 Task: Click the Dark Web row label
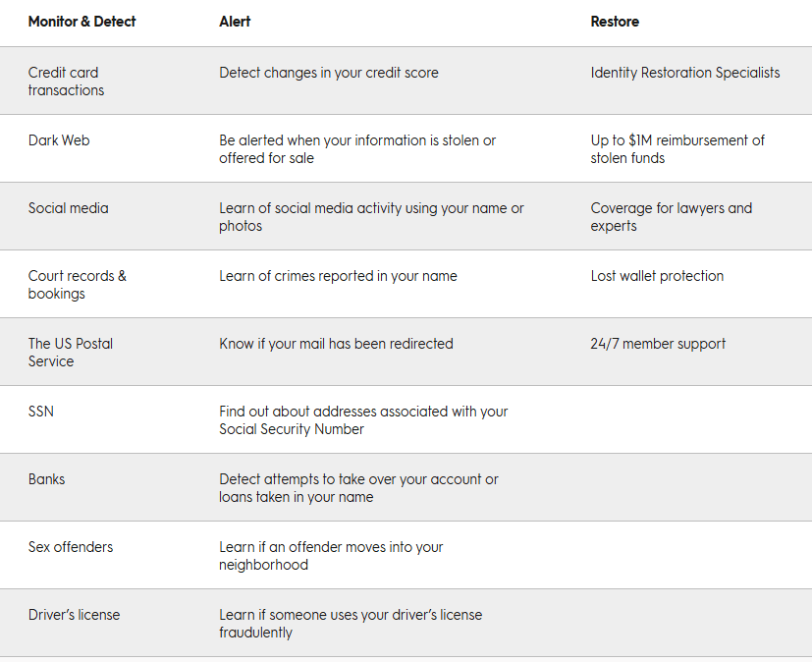point(59,140)
